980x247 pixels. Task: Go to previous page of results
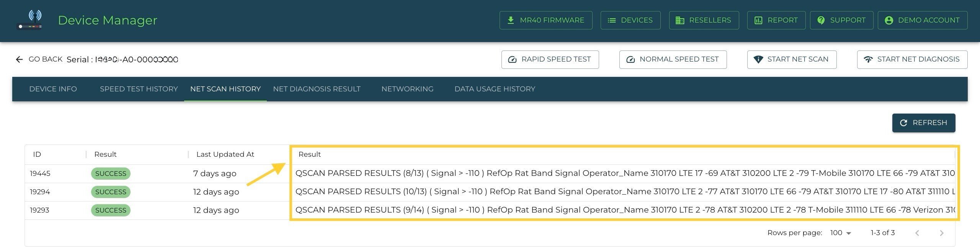(917, 233)
